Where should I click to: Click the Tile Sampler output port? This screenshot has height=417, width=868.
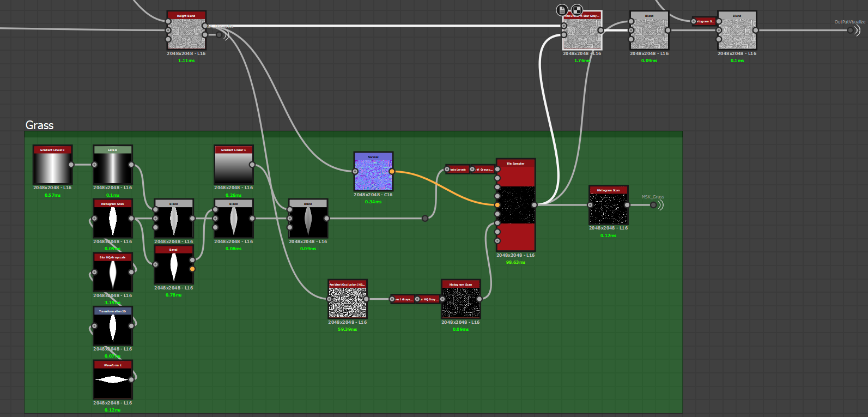coord(535,205)
